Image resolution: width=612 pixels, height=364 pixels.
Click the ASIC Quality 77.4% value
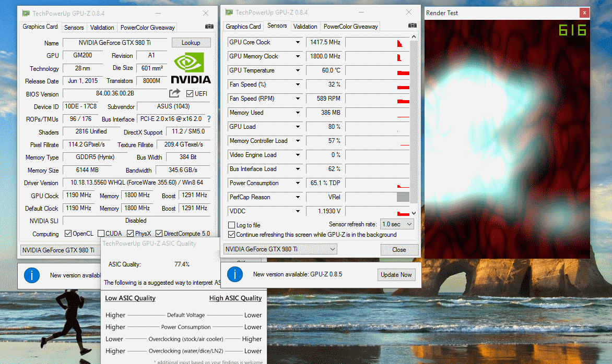coord(182,264)
